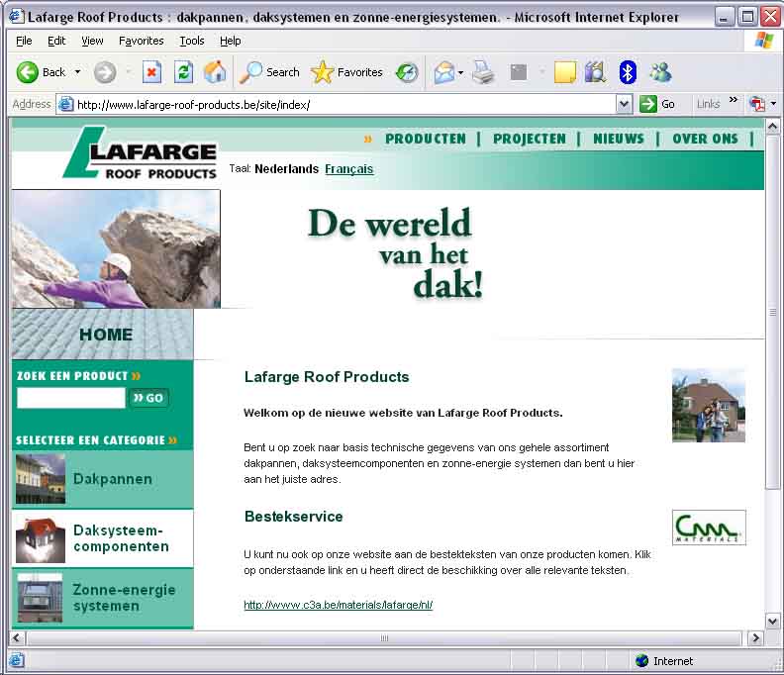
Task: Open History clock icon
Action: click(x=407, y=72)
